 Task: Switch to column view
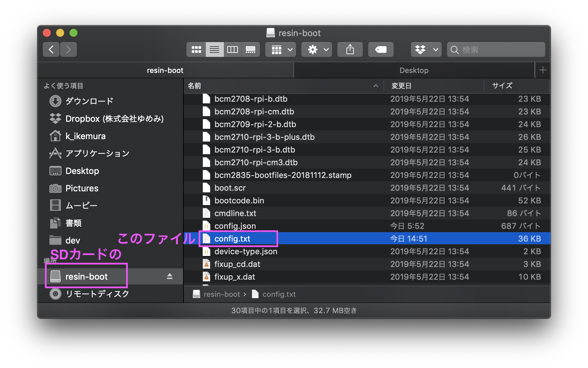[233, 50]
